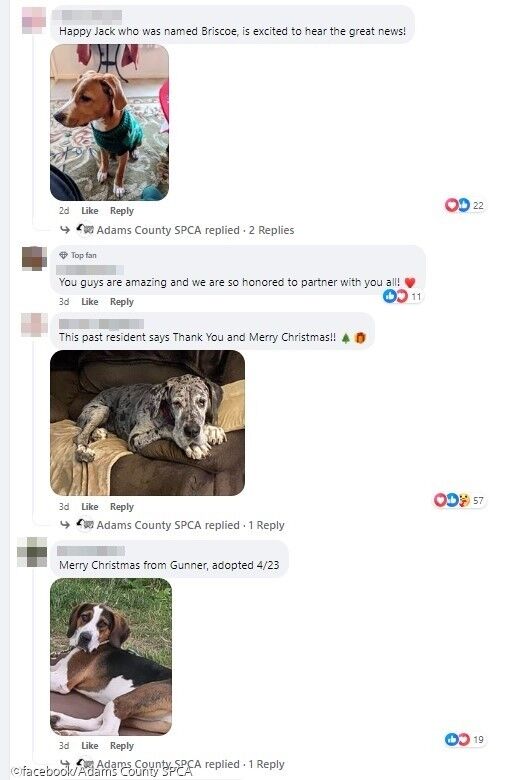Open the 57 reactions on Great Dane comment

pos(459,500)
